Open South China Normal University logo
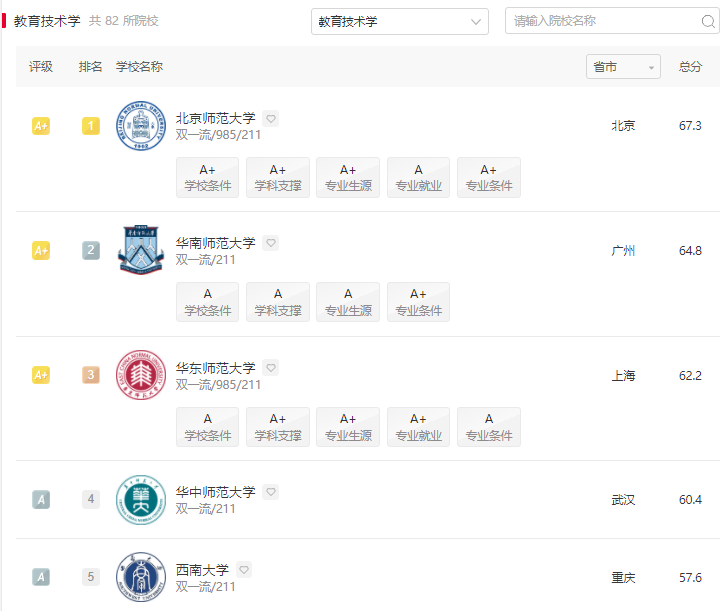This screenshot has width=725, height=611. click(141, 250)
